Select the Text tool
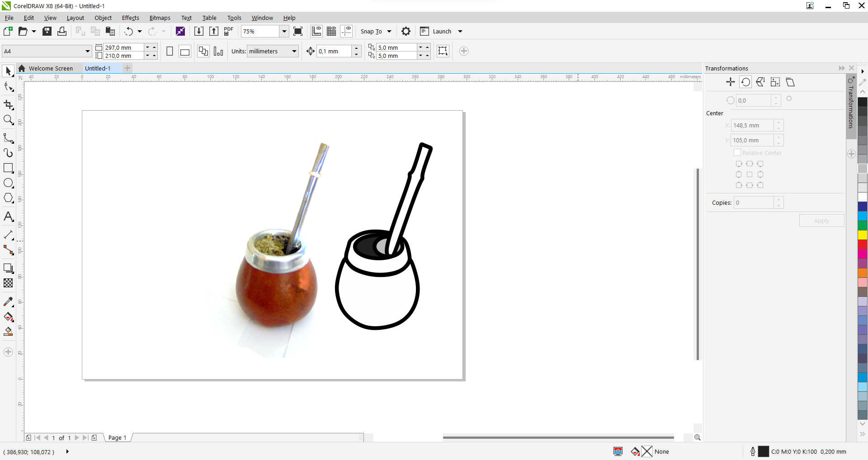Viewport: 868px width, 460px height. click(8, 216)
